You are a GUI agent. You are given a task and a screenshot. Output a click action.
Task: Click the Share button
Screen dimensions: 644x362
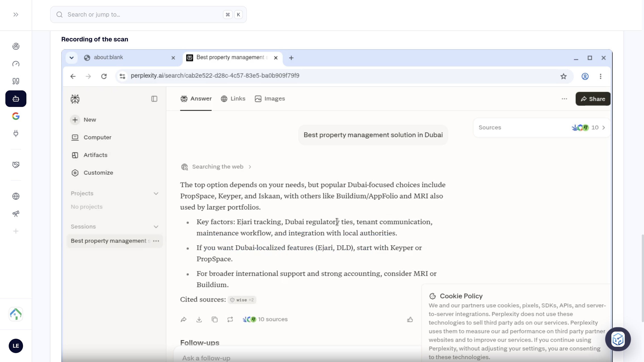pyautogui.click(x=593, y=99)
